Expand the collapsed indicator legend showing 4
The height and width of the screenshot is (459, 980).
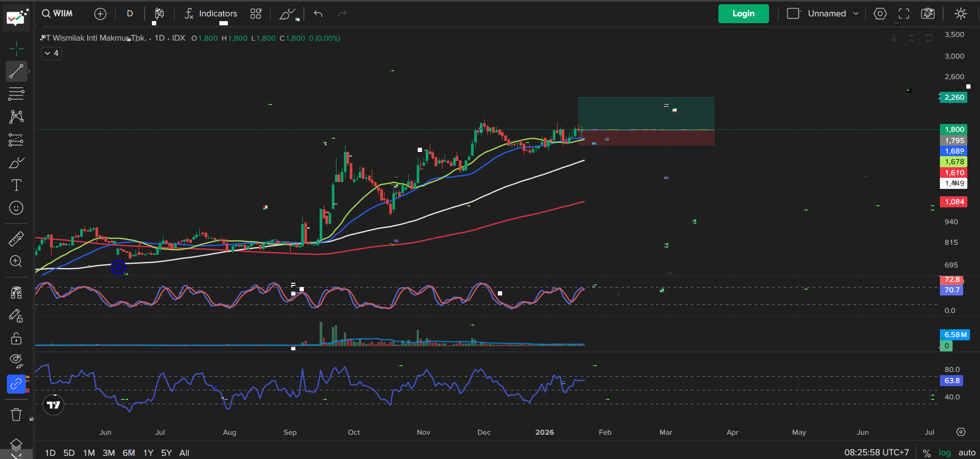point(52,53)
